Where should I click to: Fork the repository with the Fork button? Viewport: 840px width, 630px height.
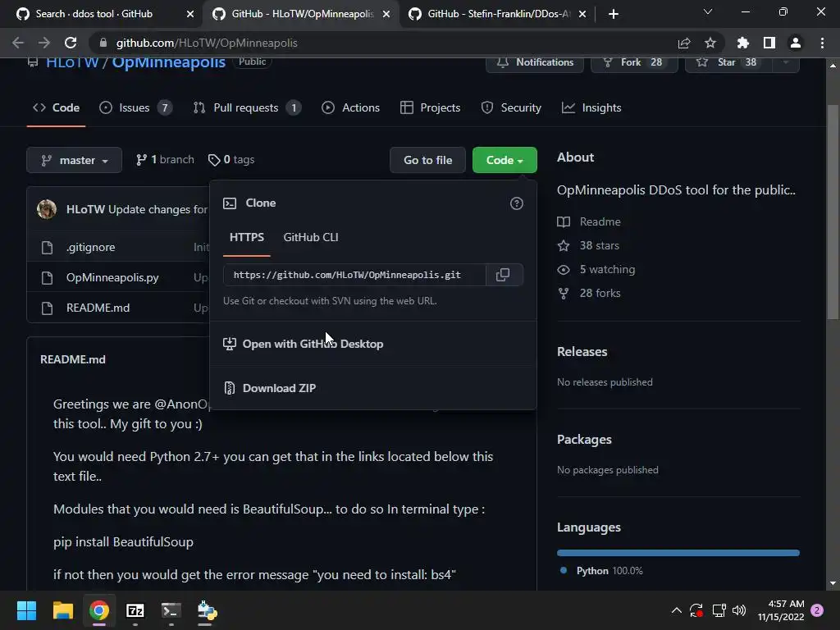[x=634, y=62]
